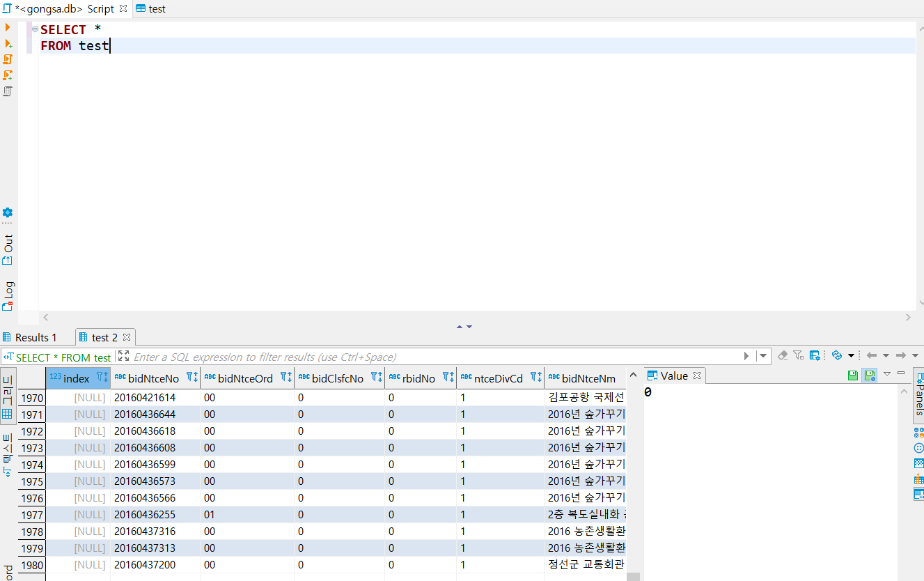Click the 정선군 교통회관 cell
The image size is (924, 581).
point(586,565)
